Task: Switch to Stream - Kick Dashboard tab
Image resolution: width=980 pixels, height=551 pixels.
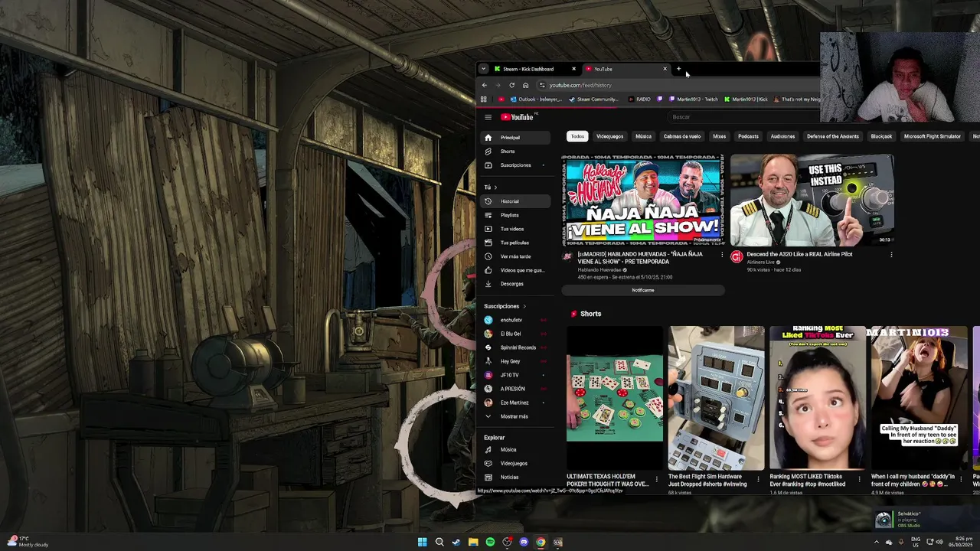Action: click(534, 69)
